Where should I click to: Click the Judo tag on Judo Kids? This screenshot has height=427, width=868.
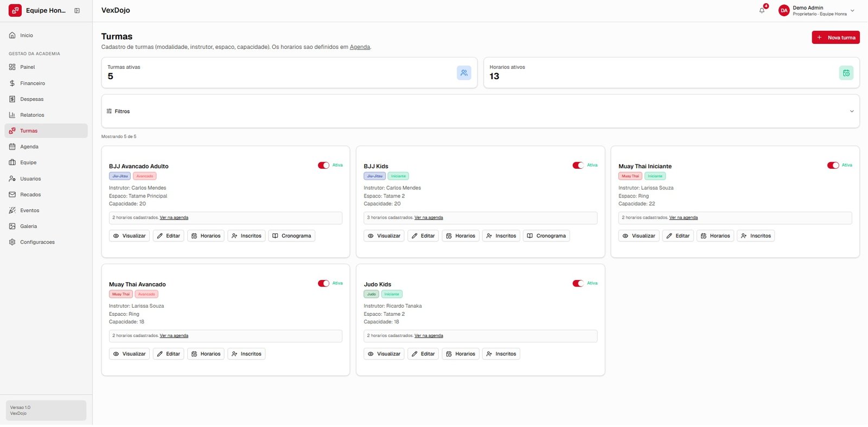371,294
